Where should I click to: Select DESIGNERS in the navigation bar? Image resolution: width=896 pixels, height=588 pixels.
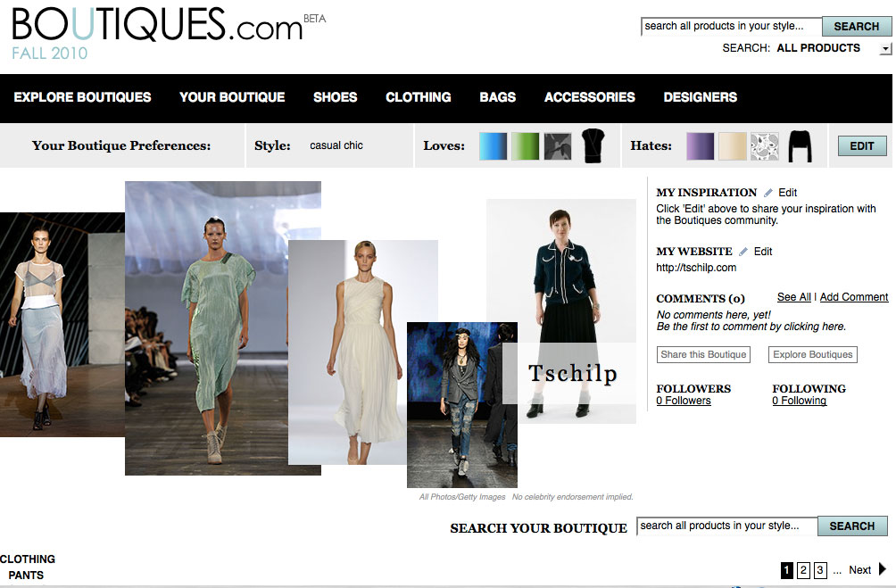[x=700, y=97]
